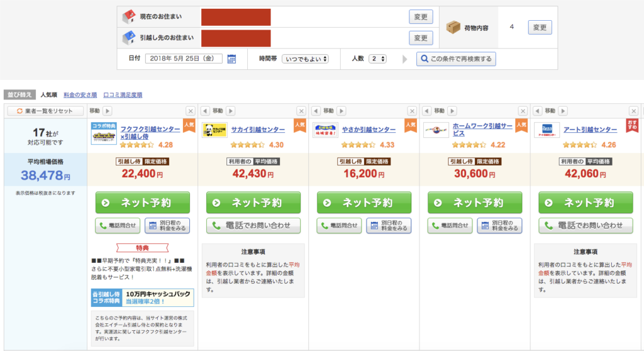Click 変更 for 荷物内容
644x351 pixels.
[x=540, y=28]
